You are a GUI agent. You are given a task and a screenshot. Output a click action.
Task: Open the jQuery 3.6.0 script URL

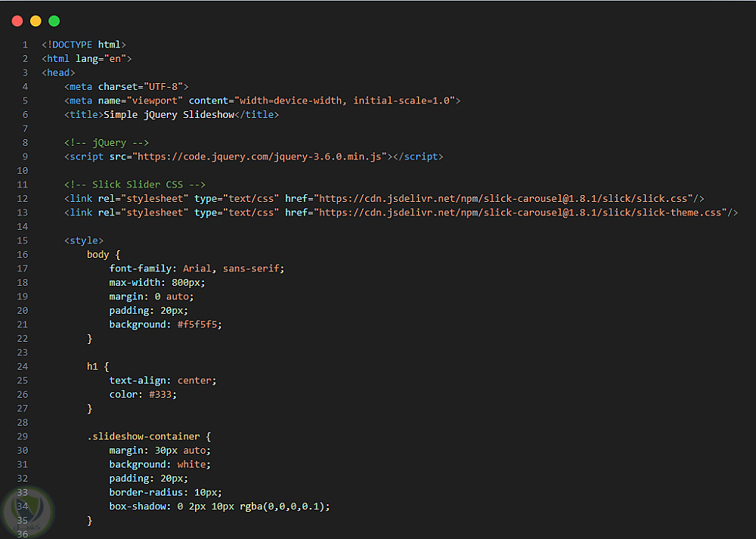click(261, 156)
